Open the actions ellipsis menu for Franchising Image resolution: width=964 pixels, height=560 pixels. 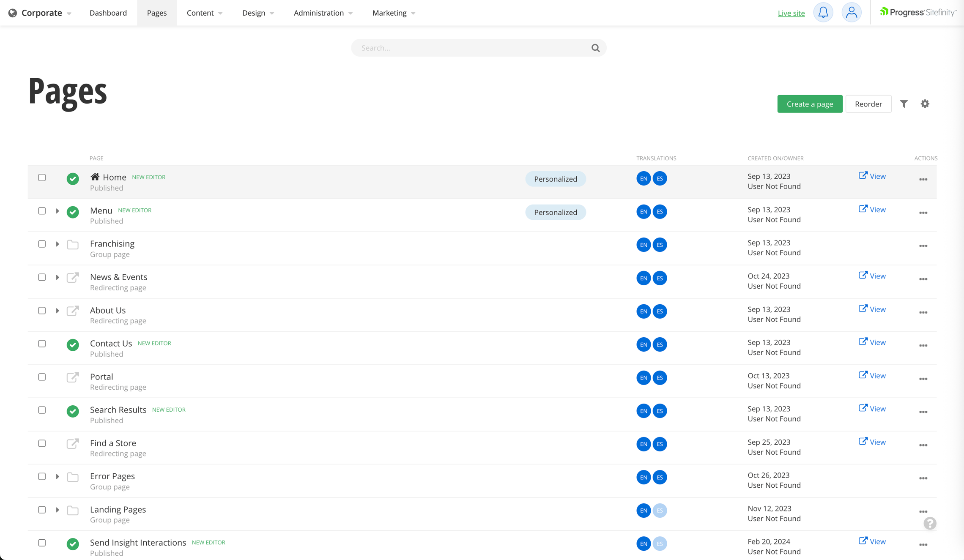[x=923, y=246]
